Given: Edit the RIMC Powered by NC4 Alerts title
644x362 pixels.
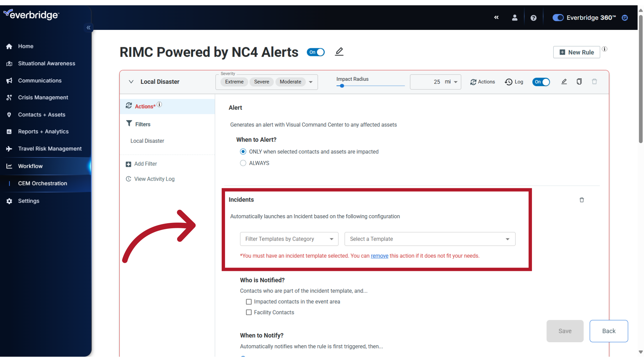Looking at the screenshot, I should tap(339, 52).
